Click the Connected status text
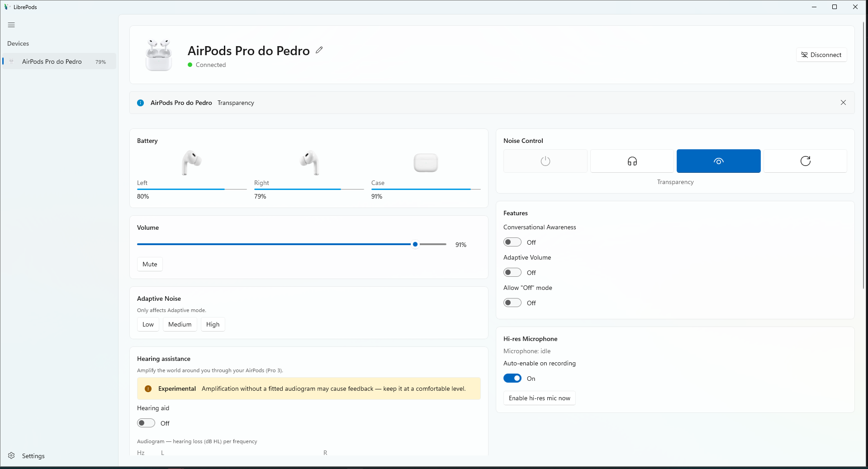This screenshot has height=469, width=868. (x=211, y=65)
